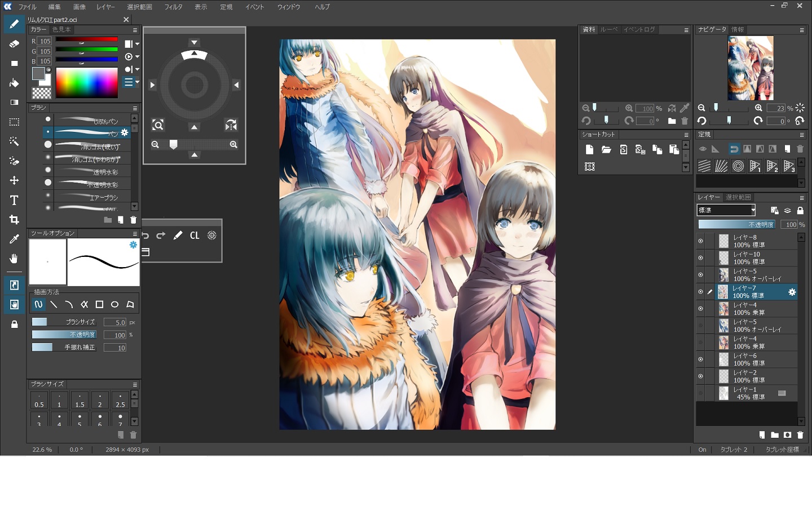Select the Magic Wand tool
This screenshot has height=524, width=812.
(14, 141)
